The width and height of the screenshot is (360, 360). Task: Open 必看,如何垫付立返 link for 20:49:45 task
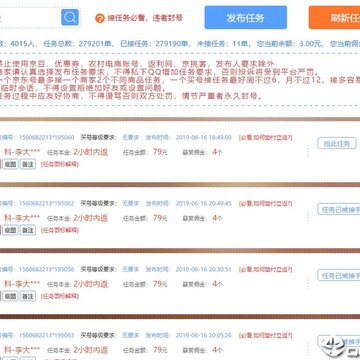[x=265, y=203]
